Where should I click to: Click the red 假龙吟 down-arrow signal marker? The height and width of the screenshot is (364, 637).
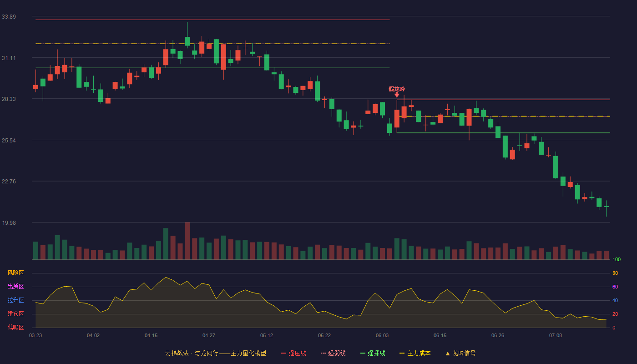coord(397,95)
